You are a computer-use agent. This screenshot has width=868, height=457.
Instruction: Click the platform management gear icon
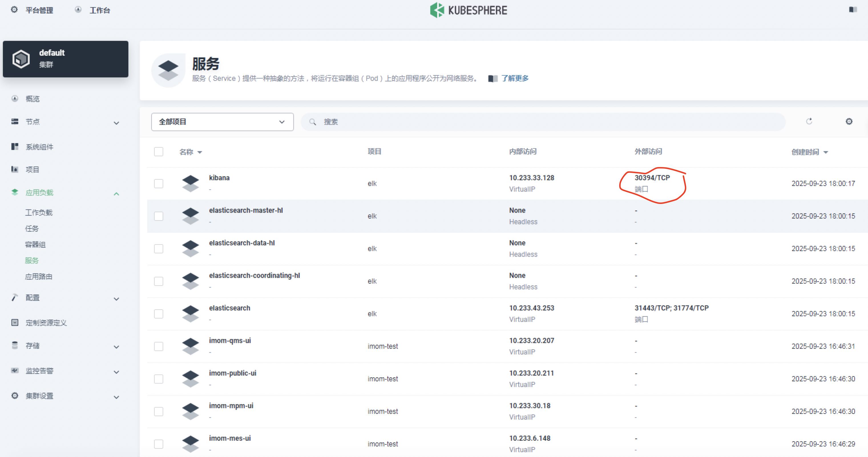pos(14,10)
